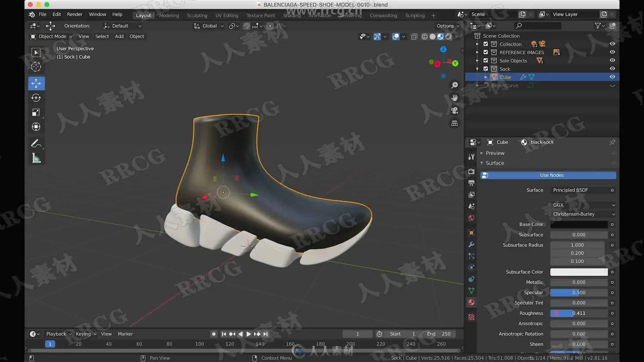Switch to orthographic grid view icon
644x362 pixels.
coord(454,123)
